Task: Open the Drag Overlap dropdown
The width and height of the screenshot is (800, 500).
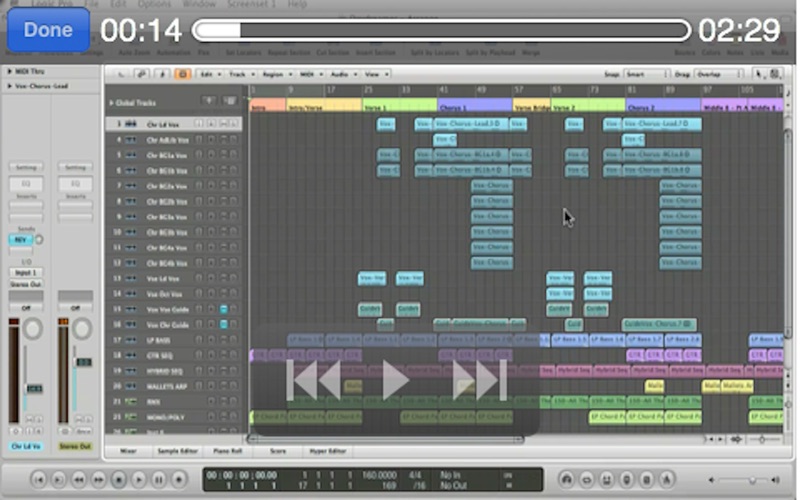Action: pos(718,74)
